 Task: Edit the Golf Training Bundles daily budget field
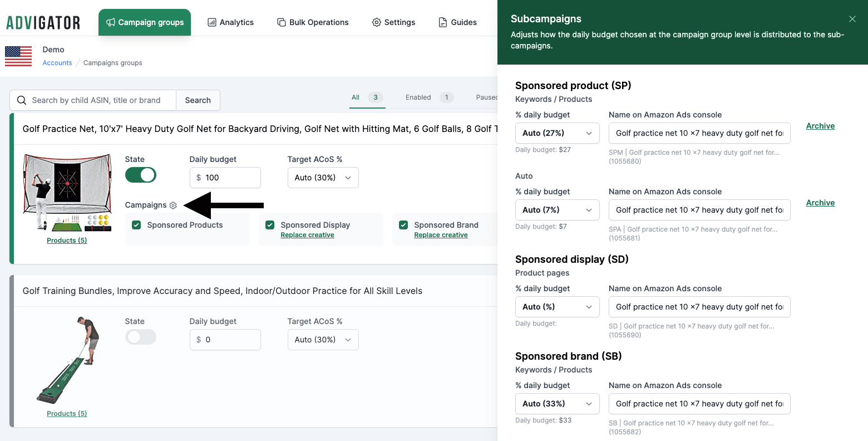pyautogui.click(x=225, y=340)
